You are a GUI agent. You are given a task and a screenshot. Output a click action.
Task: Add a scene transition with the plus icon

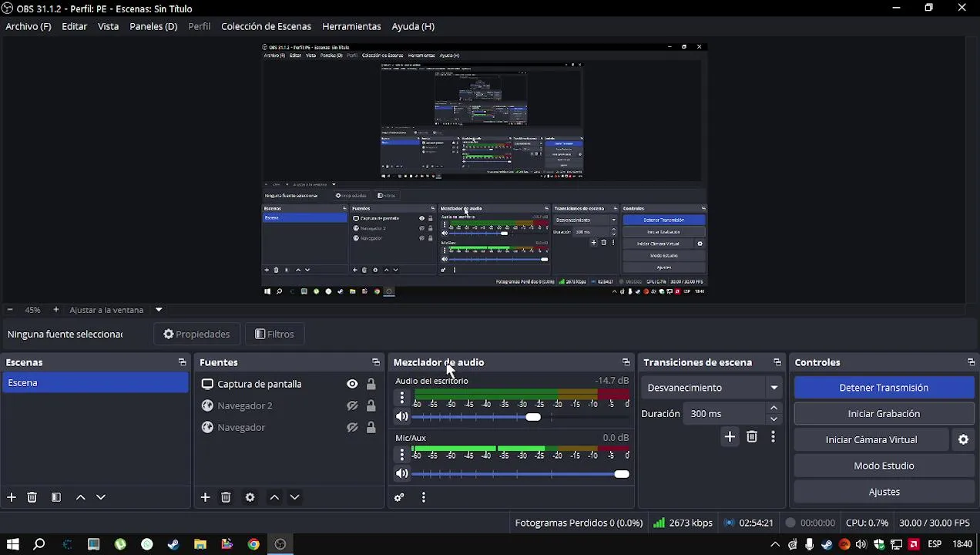pyautogui.click(x=730, y=437)
